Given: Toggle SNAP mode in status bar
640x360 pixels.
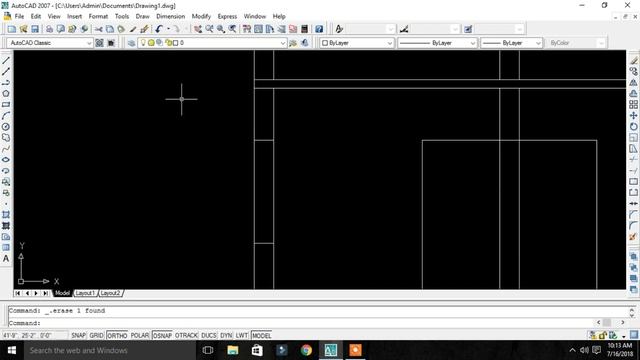Looking at the screenshot, I should point(78,336).
